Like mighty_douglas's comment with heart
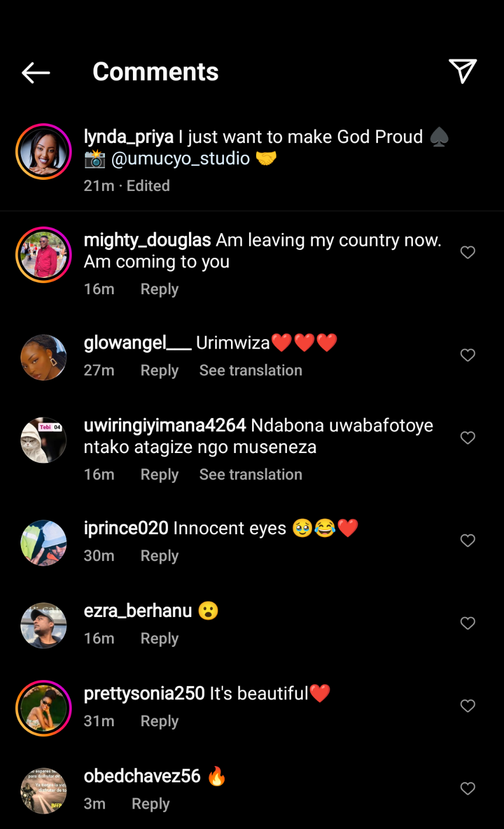504x829 pixels. pos(468,252)
